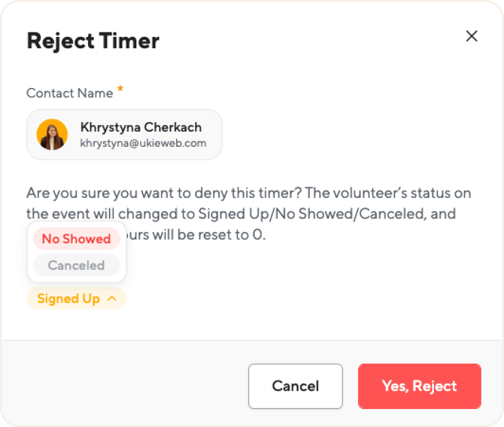This screenshot has height=427, width=504.
Task: Click the Khrystyna Cherkach contact name
Action: (x=141, y=127)
